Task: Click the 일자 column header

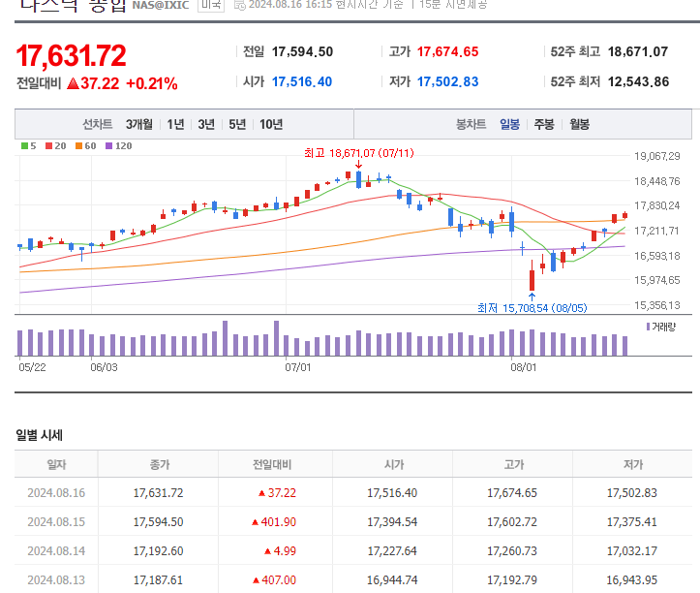Action: (x=56, y=465)
